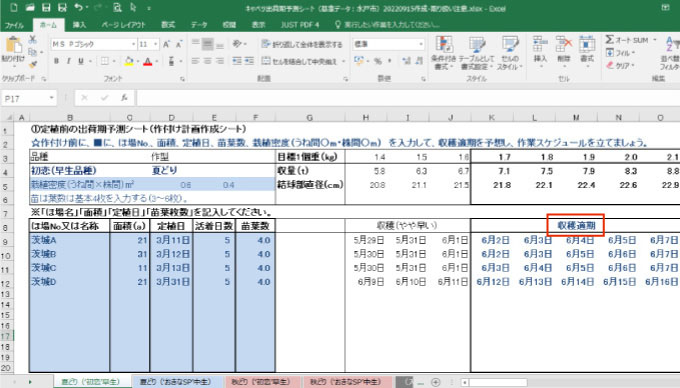680x388 pixels.
Task: Open Format as Table (テーブルとして書式設定)
Action: coord(476,53)
